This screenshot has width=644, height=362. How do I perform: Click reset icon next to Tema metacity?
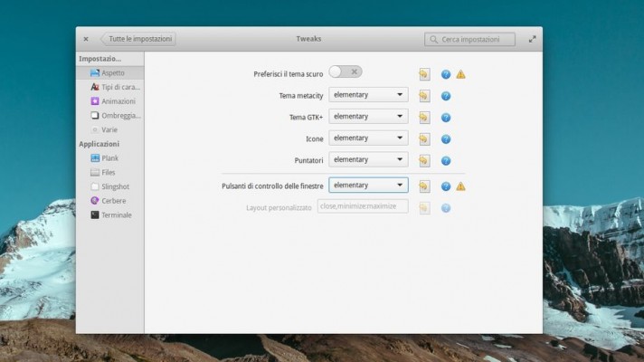pos(423,96)
